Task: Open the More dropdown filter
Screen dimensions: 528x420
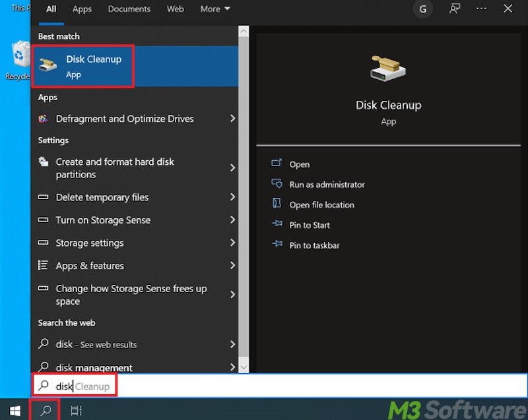Action: (215, 9)
